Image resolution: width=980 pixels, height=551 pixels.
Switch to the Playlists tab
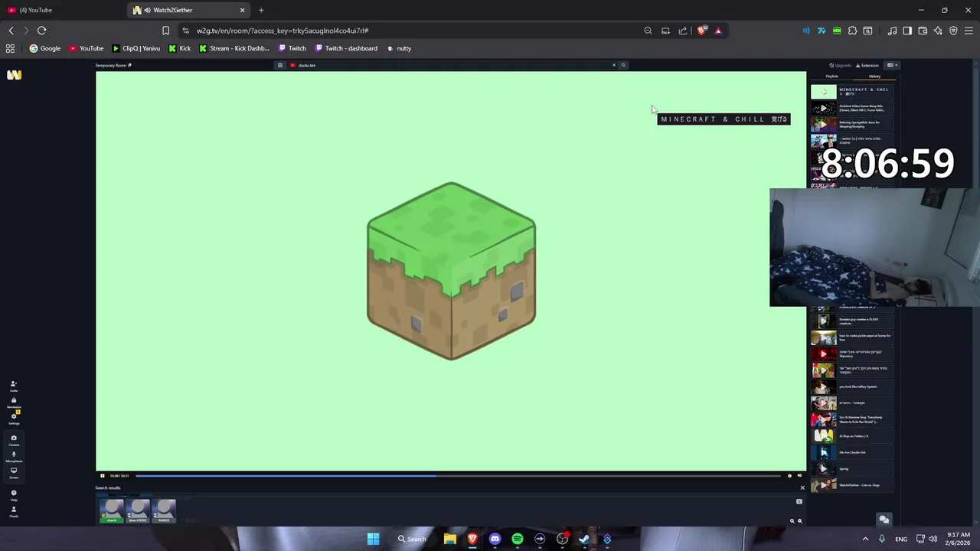pos(831,77)
